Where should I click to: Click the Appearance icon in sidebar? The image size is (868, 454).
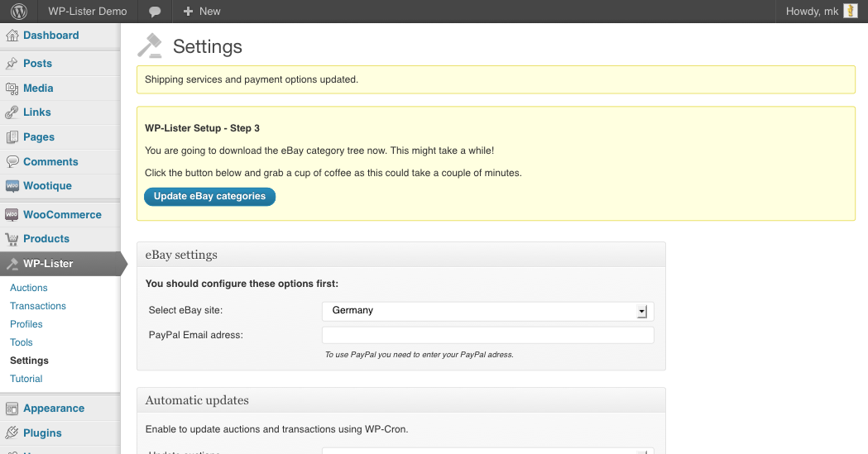pyautogui.click(x=12, y=409)
